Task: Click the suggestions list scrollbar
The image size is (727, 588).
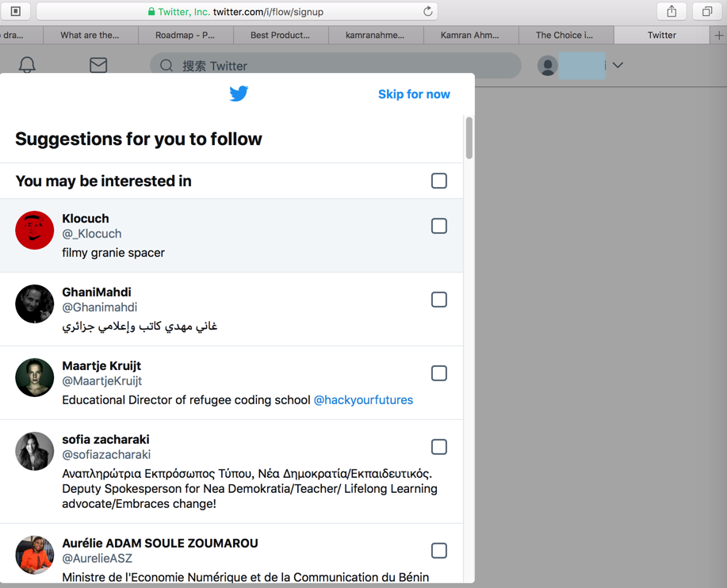Action: tap(469, 138)
